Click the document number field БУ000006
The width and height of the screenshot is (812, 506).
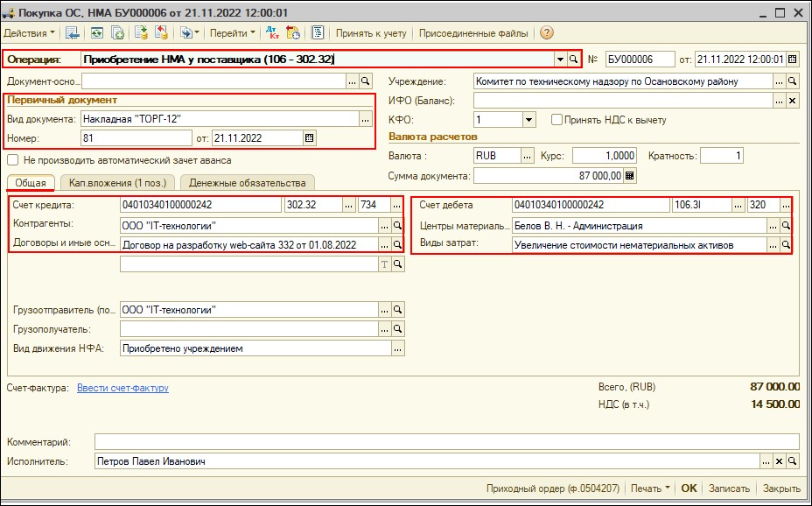tap(640, 60)
